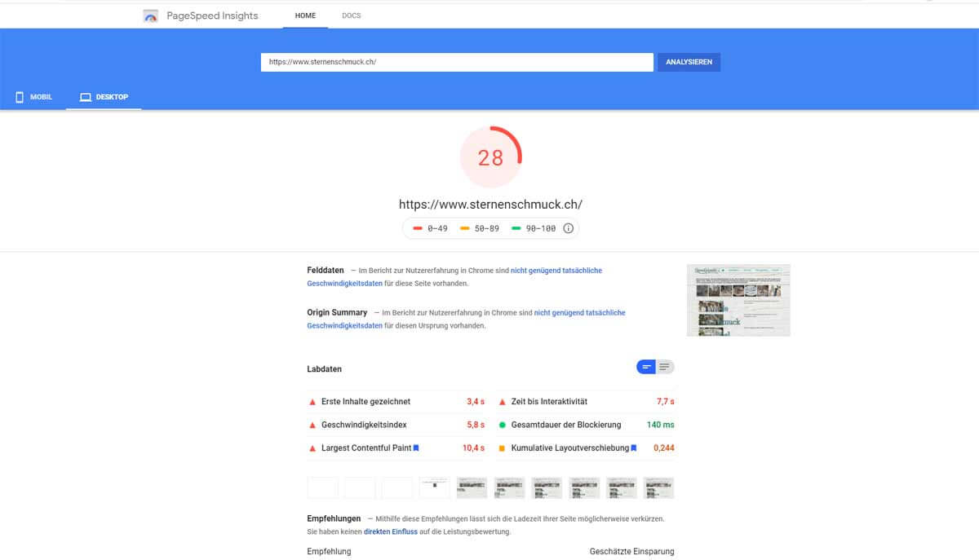Screen dimensions: 979x560
Task: Click the '3,4 s' value
Action: [476, 402]
